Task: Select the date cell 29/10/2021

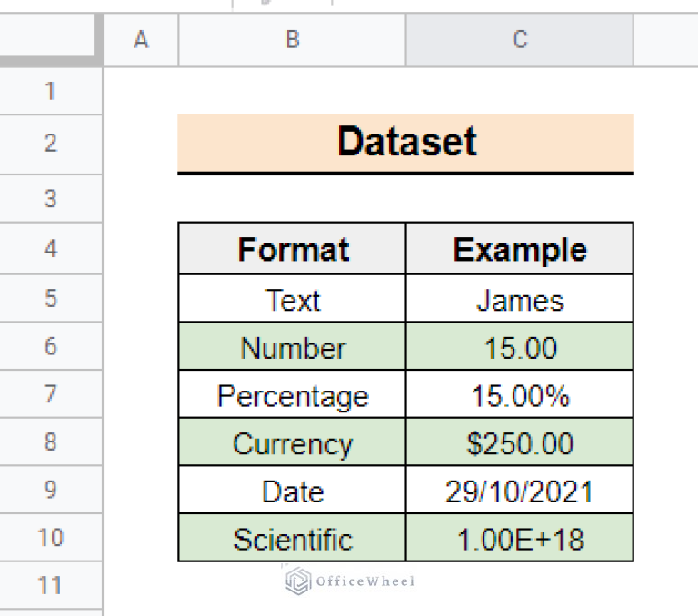Action: [x=519, y=492]
